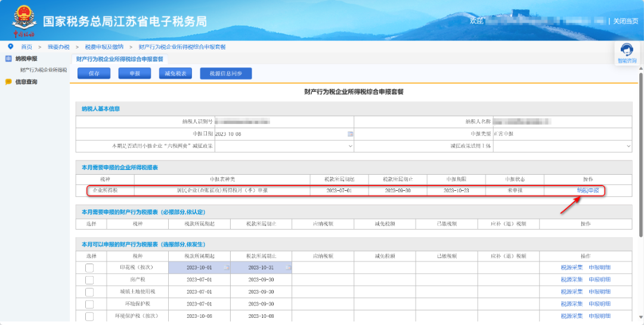Click the 信息查询 chat bubble icon
Viewport: 644px width, 325px height.
[x=8, y=82]
